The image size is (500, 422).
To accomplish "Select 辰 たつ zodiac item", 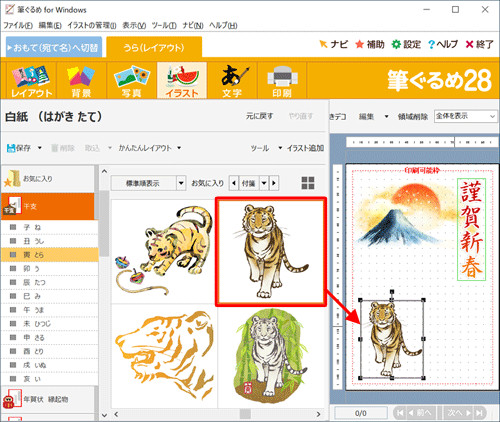I will point(50,282).
